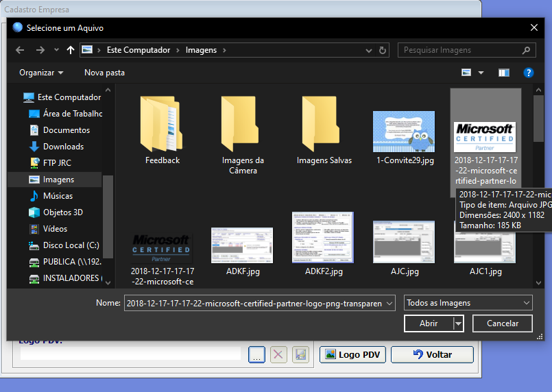Go back with the left arrow
Screen dimensions: 552x392
(20, 50)
